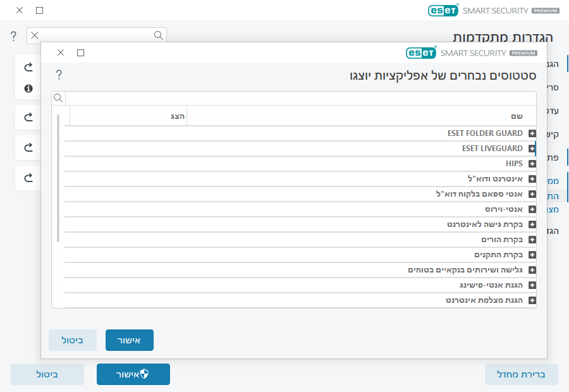Expand the אנטי-וירוס row
Viewport: 569px width, 392px height.
532,209
